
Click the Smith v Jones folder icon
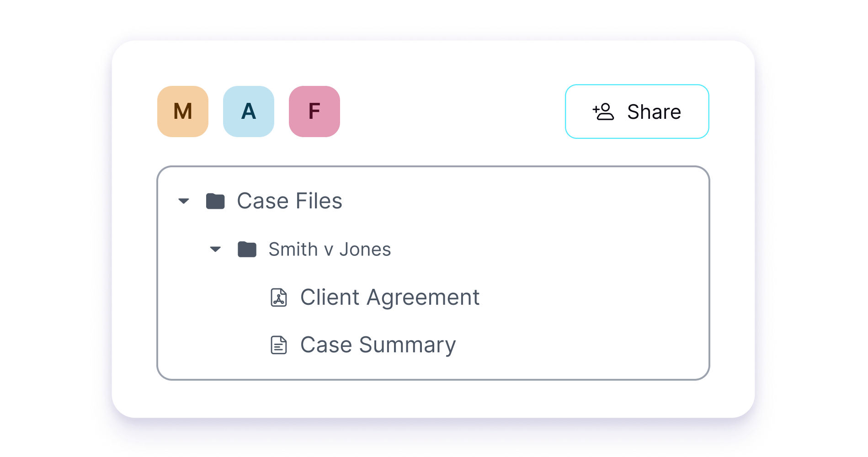(x=247, y=250)
